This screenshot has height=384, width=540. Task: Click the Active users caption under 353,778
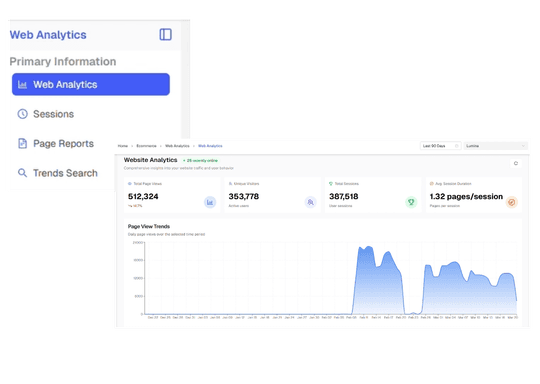[239, 206]
